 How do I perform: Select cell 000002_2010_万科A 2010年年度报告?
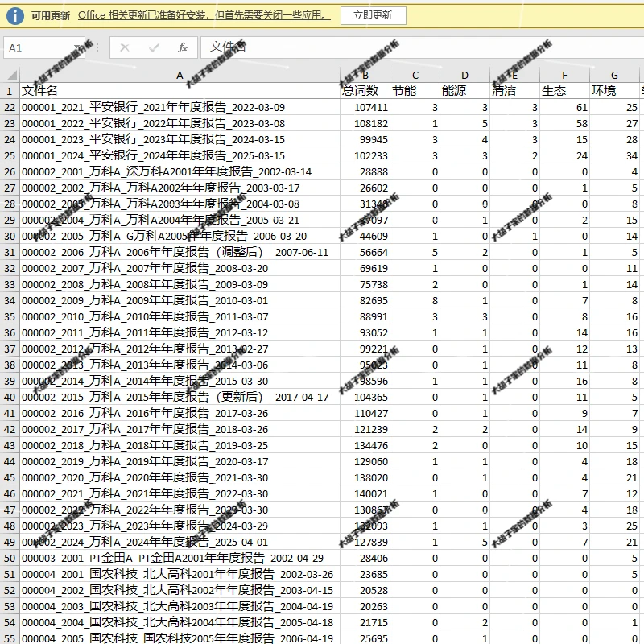click(x=180, y=316)
